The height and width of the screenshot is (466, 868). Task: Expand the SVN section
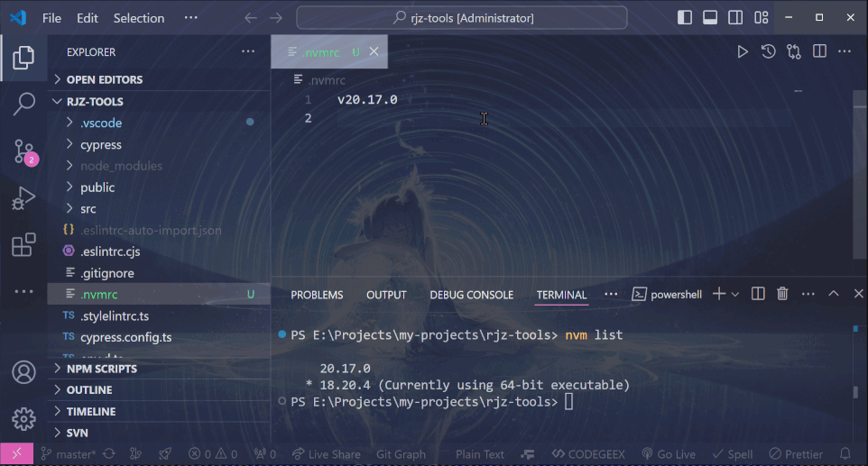click(x=159, y=433)
